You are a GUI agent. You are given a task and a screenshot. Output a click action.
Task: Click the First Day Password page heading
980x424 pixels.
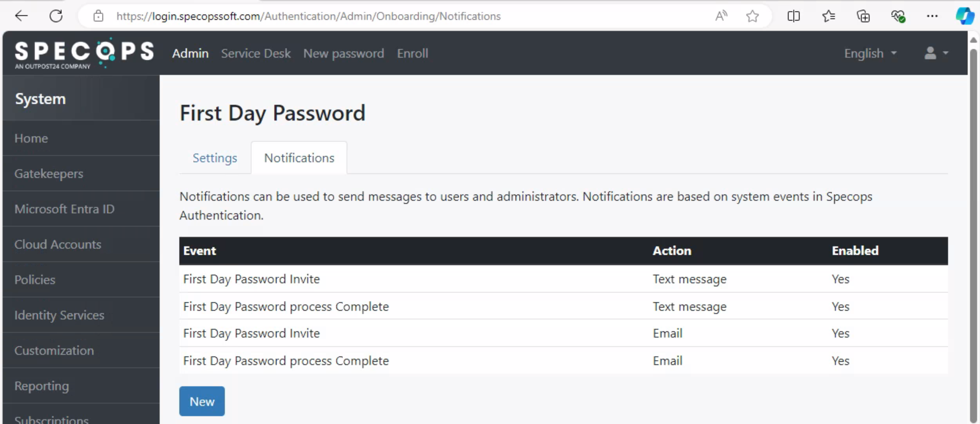pos(272,113)
